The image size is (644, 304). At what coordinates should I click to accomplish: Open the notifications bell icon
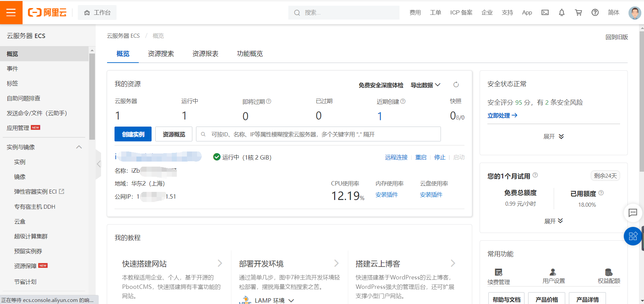pyautogui.click(x=561, y=12)
